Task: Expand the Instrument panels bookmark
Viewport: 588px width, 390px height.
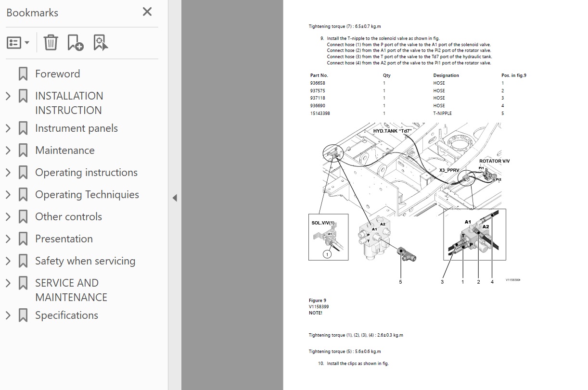Action: [x=8, y=128]
